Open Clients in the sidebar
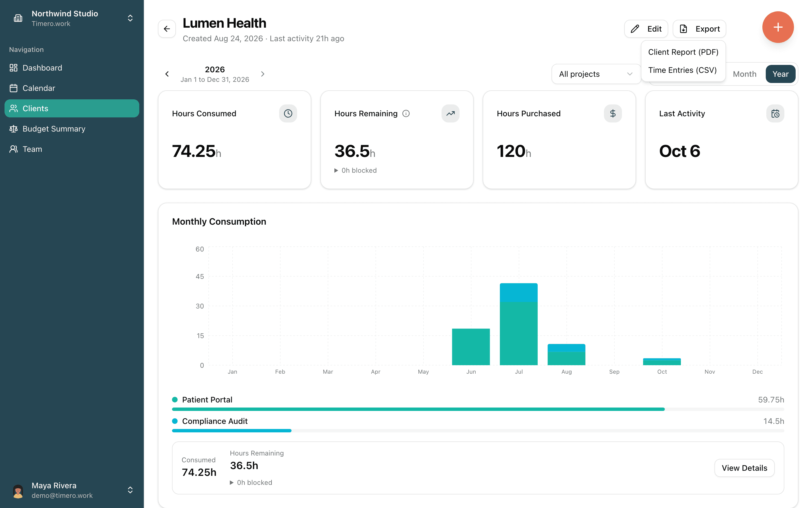 [72, 109]
